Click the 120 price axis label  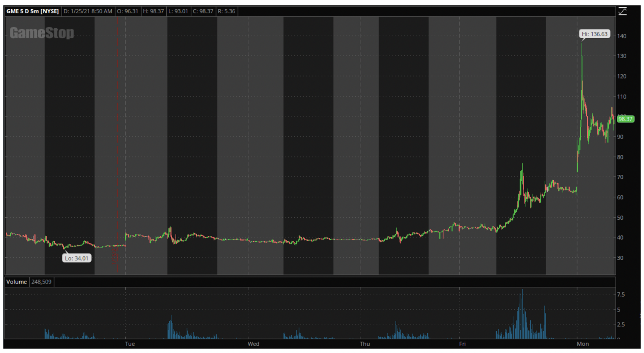(x=622, y=76)
